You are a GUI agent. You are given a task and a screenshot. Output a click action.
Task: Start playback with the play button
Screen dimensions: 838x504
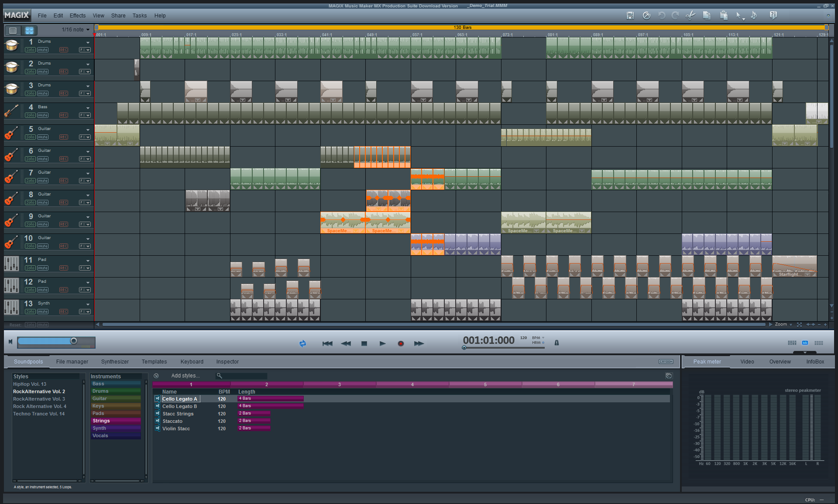point(382,343)
